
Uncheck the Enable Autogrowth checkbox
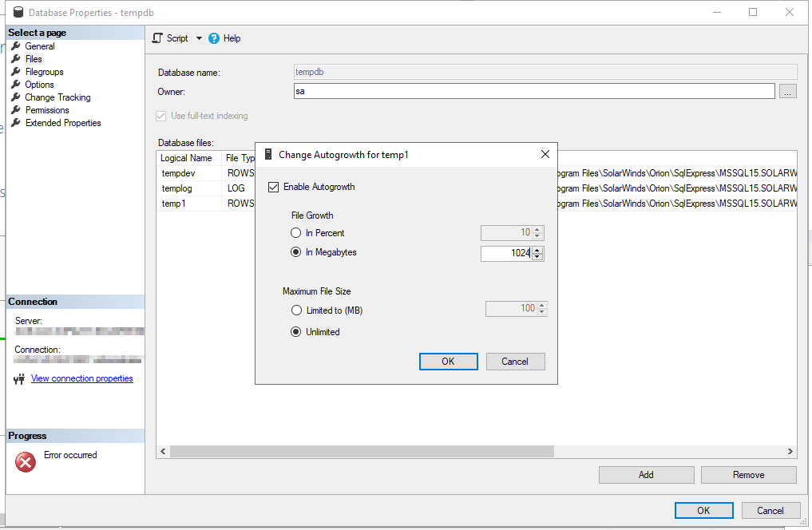[x=273, y=186]
